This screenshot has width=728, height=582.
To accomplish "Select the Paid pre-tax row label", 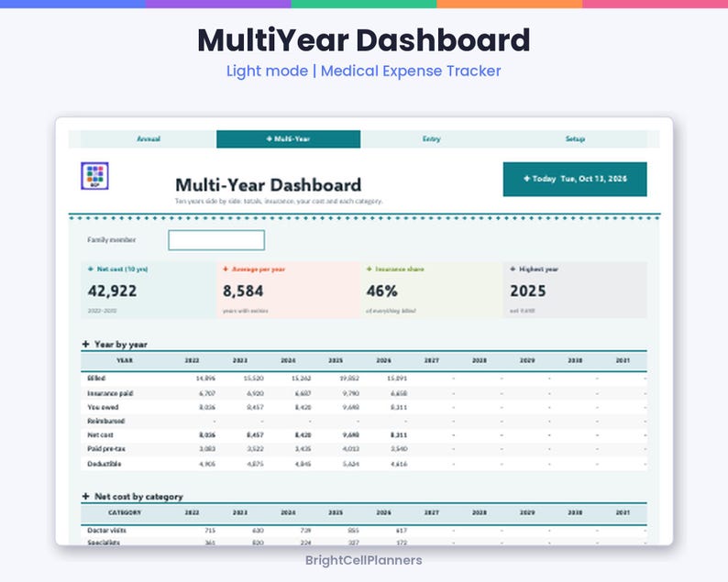I will click(x=106, y=449).
